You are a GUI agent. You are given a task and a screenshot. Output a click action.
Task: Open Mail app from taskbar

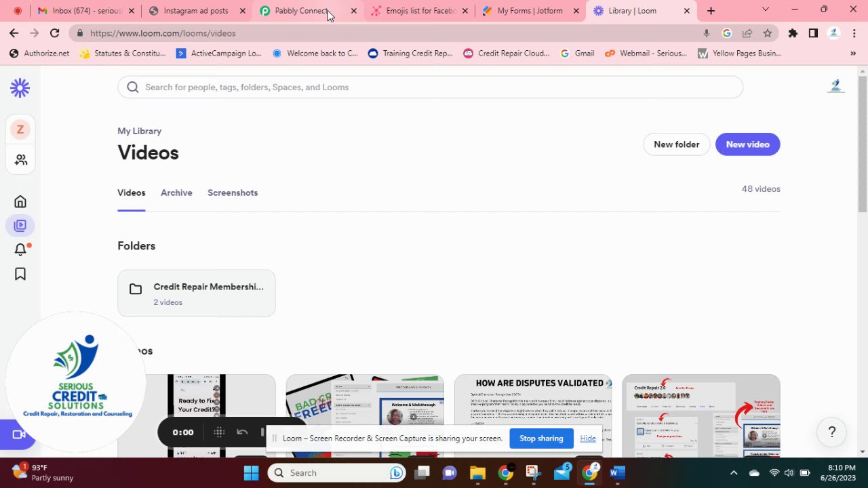pyautogui.click(x=562, y=472)
